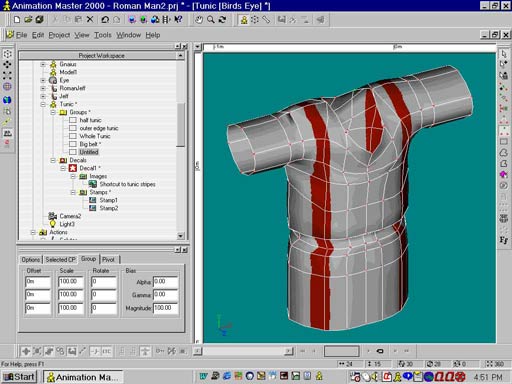Open the Tools menu
This screenshot has height=384, width=512.
click(x=103, y=35)
